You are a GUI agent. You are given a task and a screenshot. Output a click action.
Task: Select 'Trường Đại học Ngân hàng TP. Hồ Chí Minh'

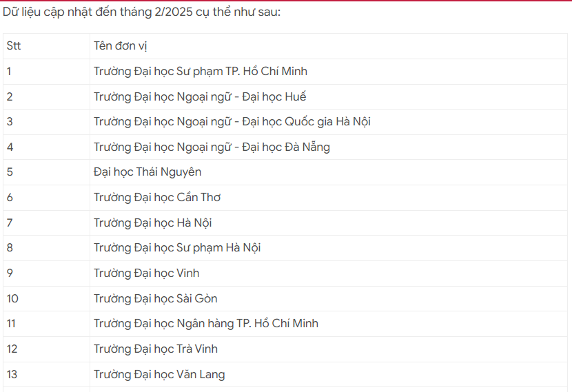pyautogui.click(x=206, y=324)
